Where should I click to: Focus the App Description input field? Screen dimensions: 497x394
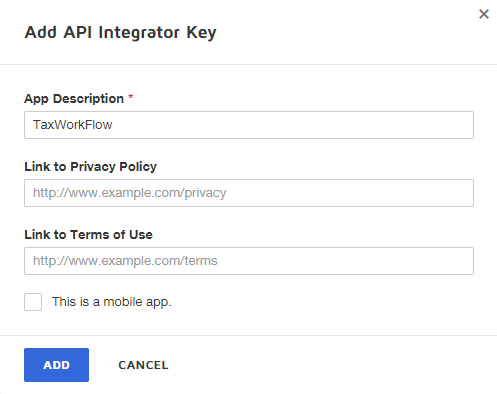coord(249,125)
